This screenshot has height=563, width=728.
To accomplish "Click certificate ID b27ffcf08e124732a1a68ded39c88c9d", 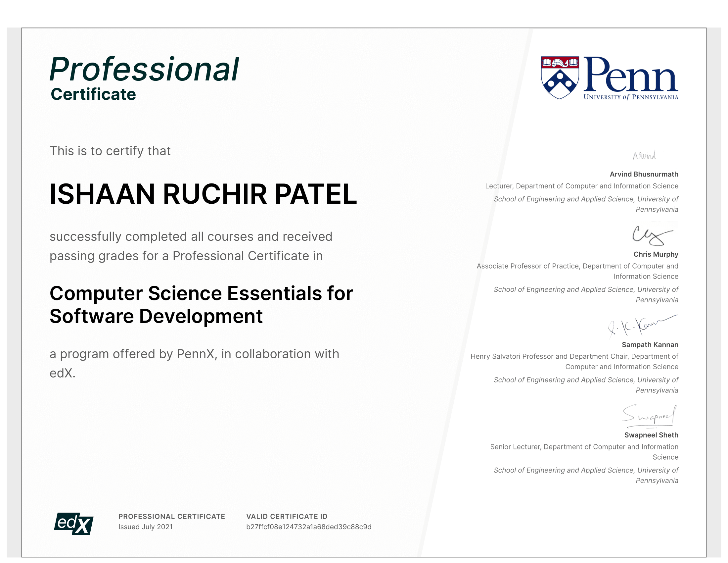I will coord(309,527).
